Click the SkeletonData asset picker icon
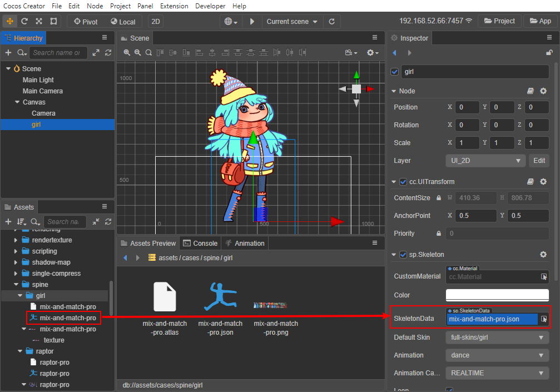The image size is (560, 392). (x=543, y=319)
